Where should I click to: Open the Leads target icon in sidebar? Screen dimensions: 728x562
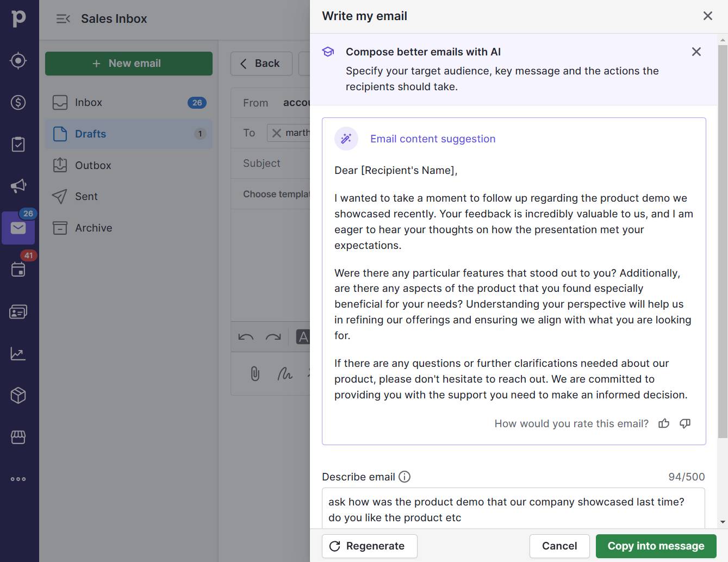pyautogui.click(x=18, y=60)
